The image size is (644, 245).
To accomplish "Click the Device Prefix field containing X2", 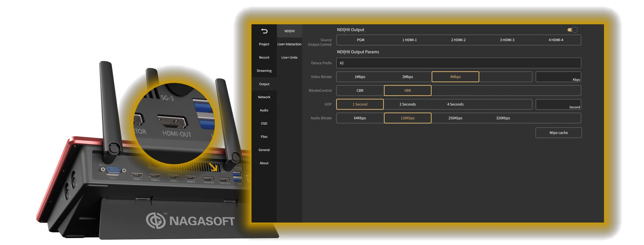I will pos(459,63).
